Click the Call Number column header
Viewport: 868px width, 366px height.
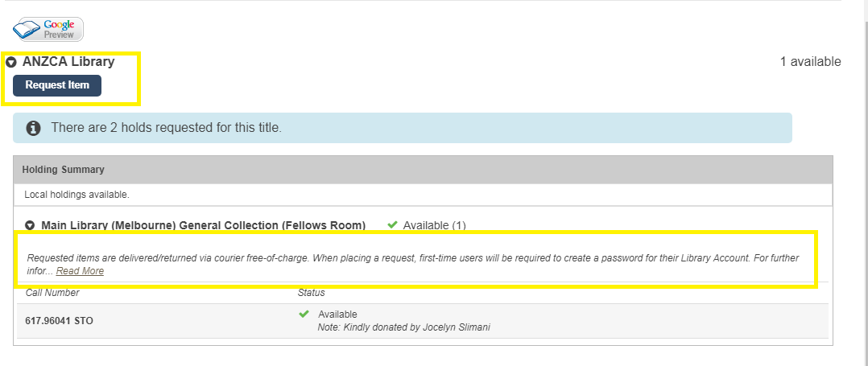click(52, 293)
